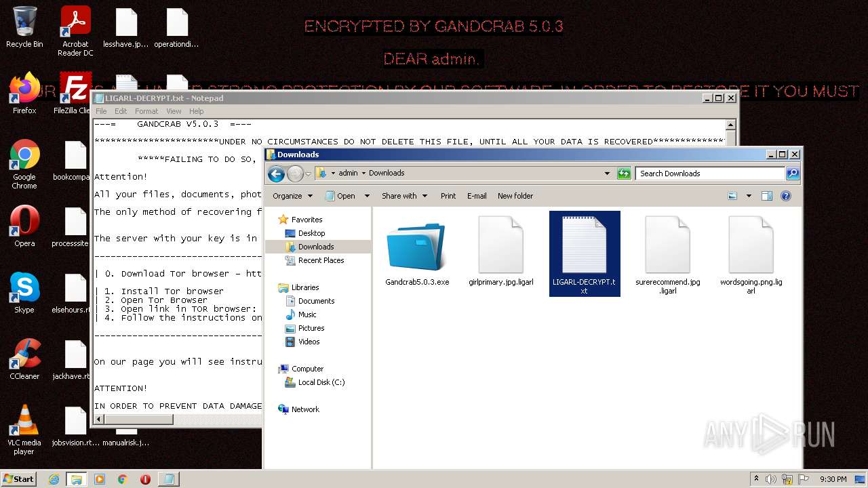868x488 pixels.
Task: Click Notepad vertical scroll up arrow
Action: (x=730, y=125)
